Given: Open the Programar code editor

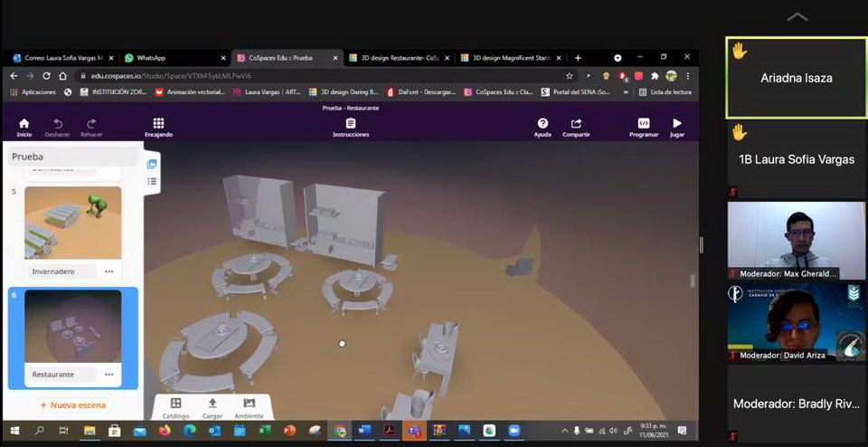Looking at the screenshot, I should click(643, 127).
